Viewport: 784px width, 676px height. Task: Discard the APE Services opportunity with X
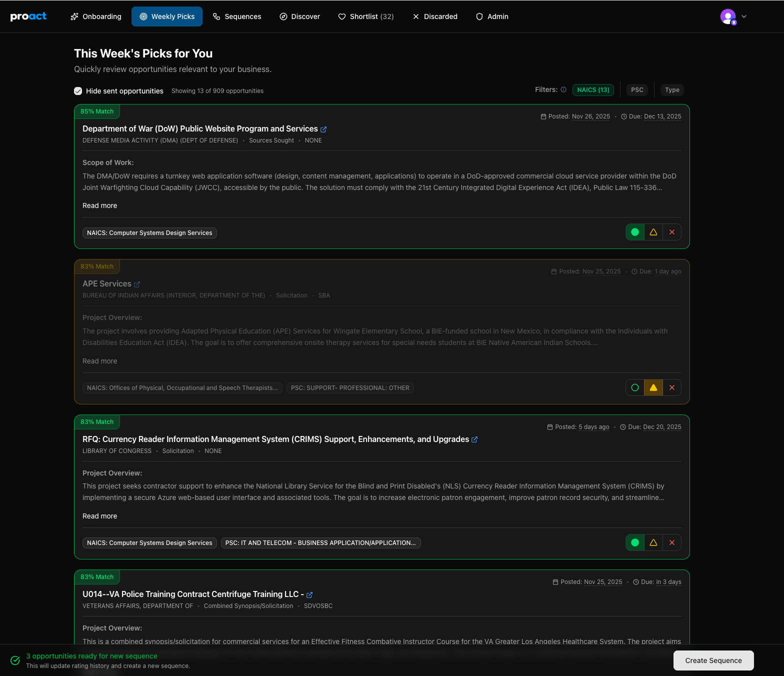(672, 387)
